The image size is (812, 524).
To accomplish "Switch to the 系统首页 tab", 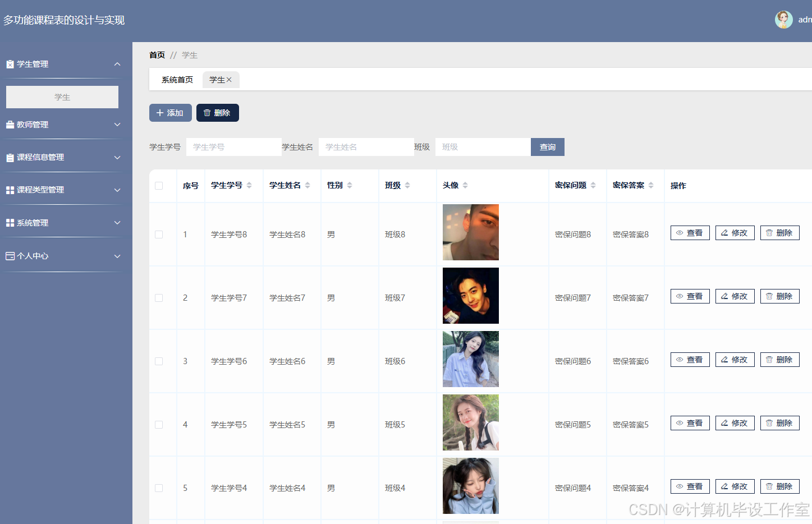I will click(x=177, y=80).
